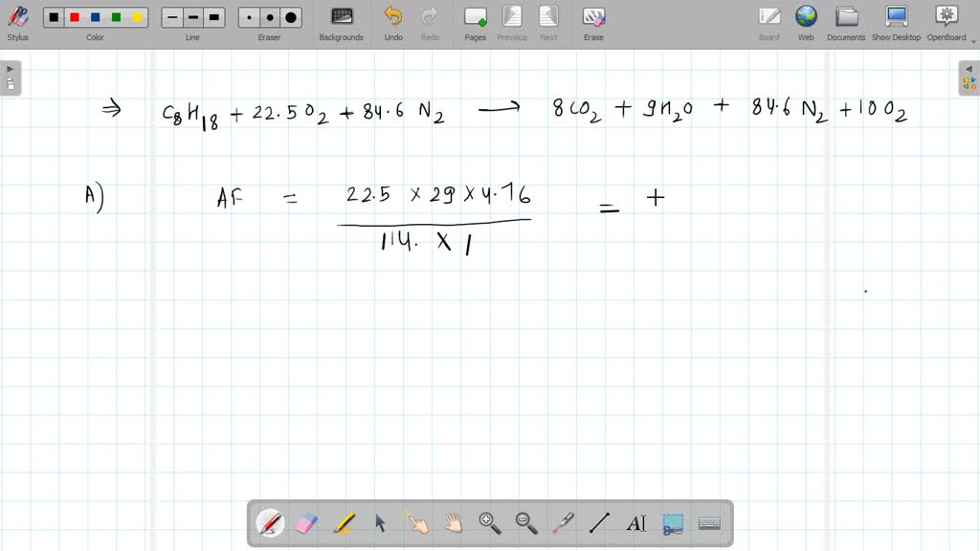
Task: Select the Zoom In magnifier tool
Action: [490, 522]
